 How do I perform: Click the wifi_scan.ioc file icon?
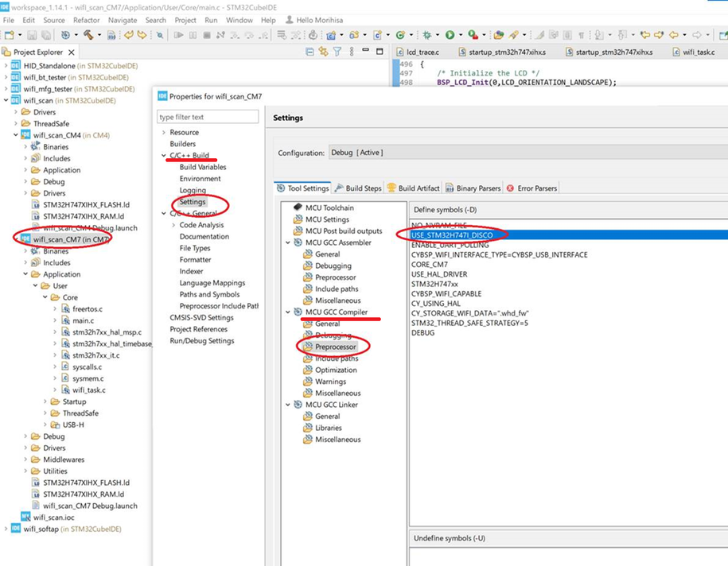coord(25,517)
